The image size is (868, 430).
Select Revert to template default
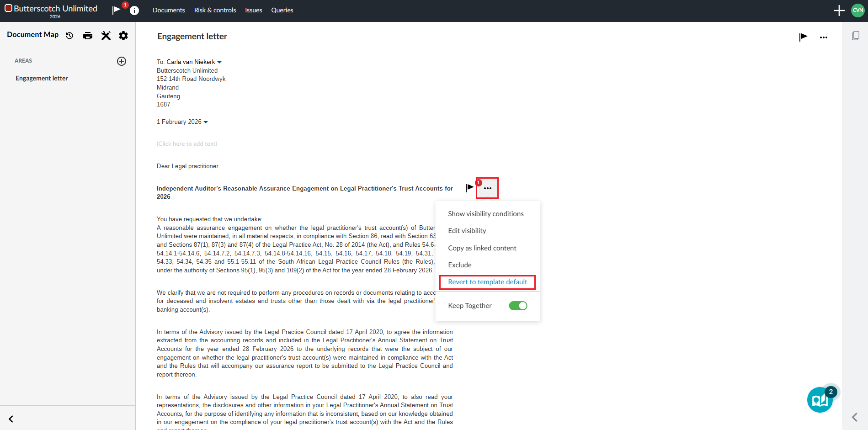pyautogui.click(x=487, y=282)
